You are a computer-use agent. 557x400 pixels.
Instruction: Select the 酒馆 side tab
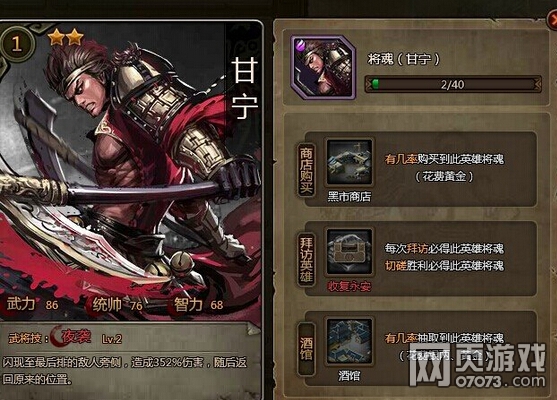click(x=306, y=349)
